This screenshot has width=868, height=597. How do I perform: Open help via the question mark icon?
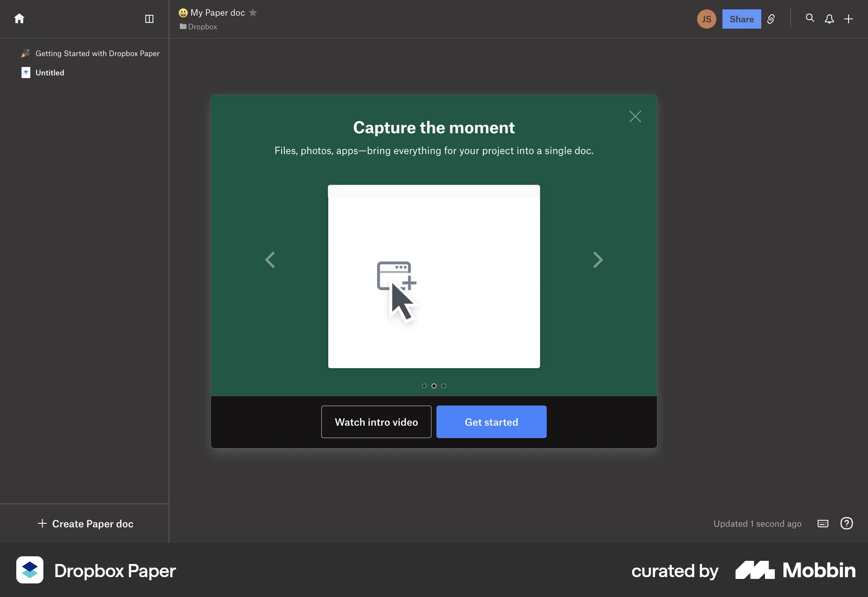[847, 523]
